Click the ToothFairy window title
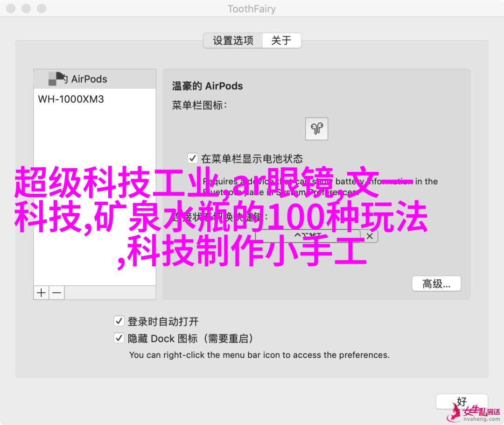Image resolution: width=504 pixels, height=425 pixels. pyautogui.click(x=252, y=9)
